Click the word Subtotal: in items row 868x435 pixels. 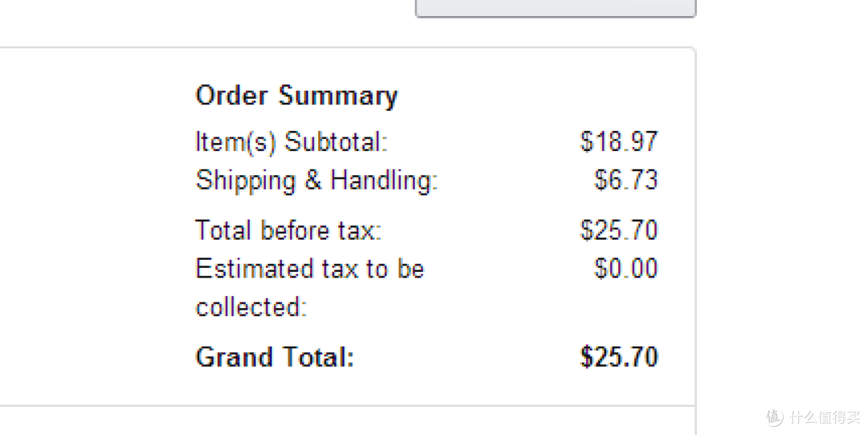click(336, 142)
